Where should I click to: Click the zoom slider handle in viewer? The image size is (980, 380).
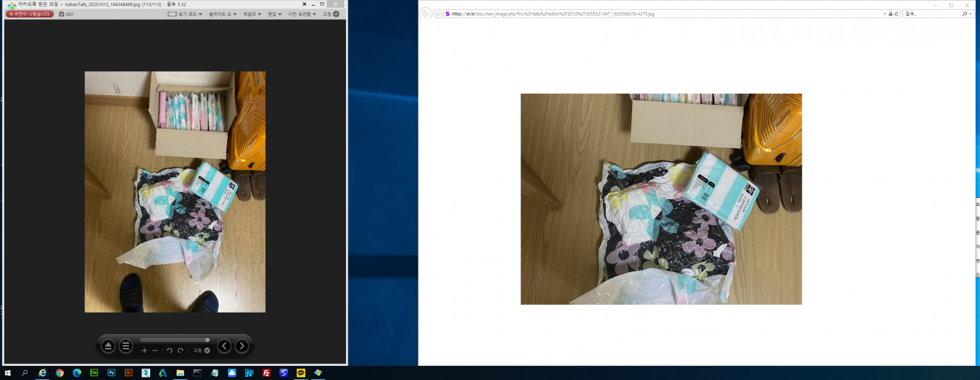[x=207, y=340]
